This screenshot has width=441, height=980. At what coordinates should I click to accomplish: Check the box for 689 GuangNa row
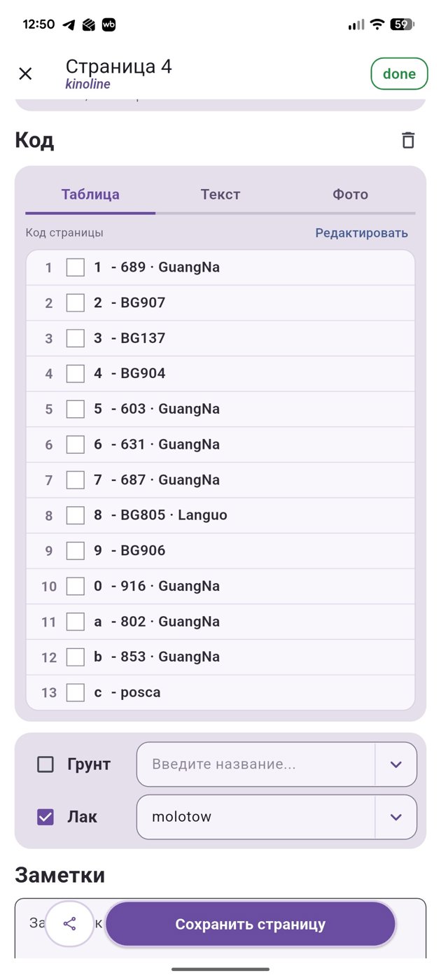[x=76, y=267]
